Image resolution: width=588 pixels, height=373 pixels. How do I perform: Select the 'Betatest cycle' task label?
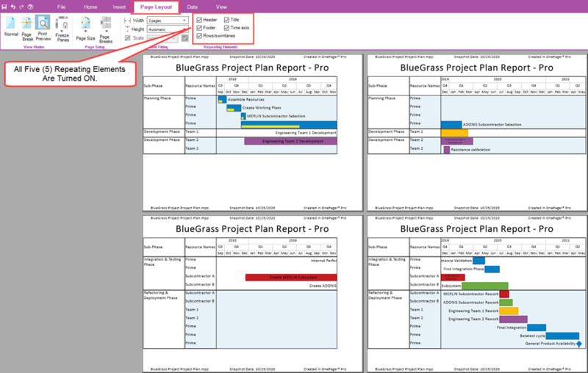[532, 336]
